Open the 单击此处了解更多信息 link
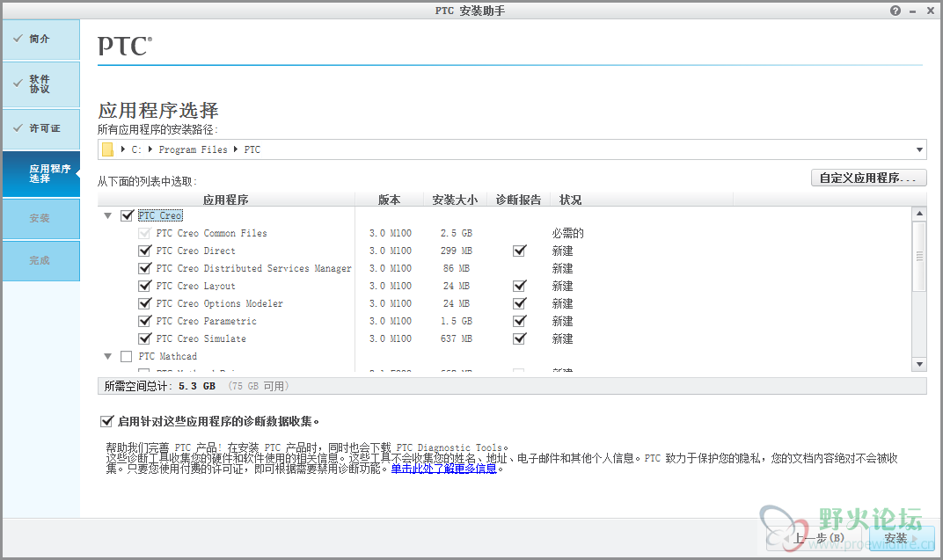The width and height of the screenshot is (943, 560). point(444,469)
